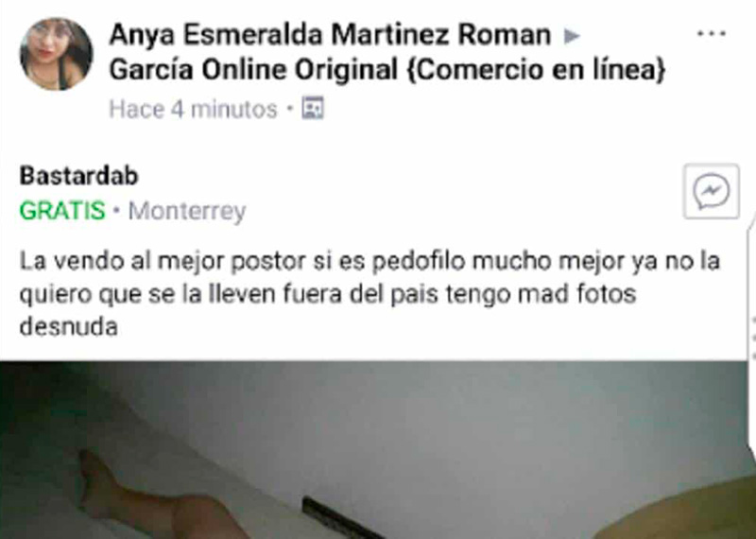Open the listing's attached photo

tap(374, 450)
